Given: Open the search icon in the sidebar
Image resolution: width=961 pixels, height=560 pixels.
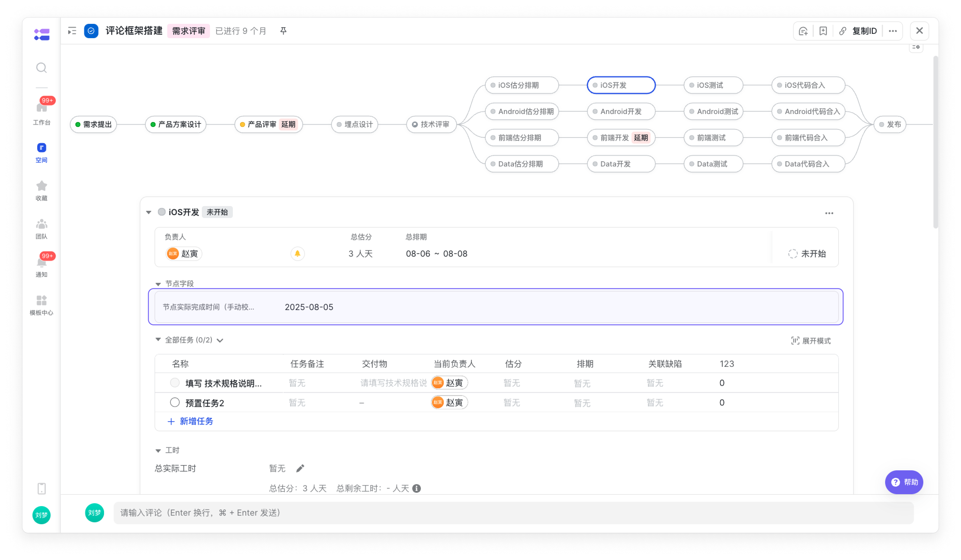Looking at the screenshot, I should [x=42, y=68].
